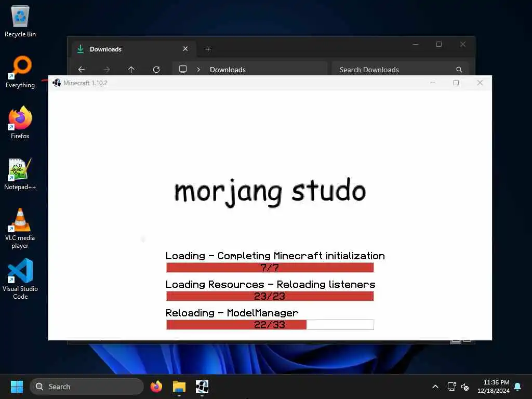Click the muted volume tray icon
This screenshot has width=532, height=399.
tap(465, 387)
